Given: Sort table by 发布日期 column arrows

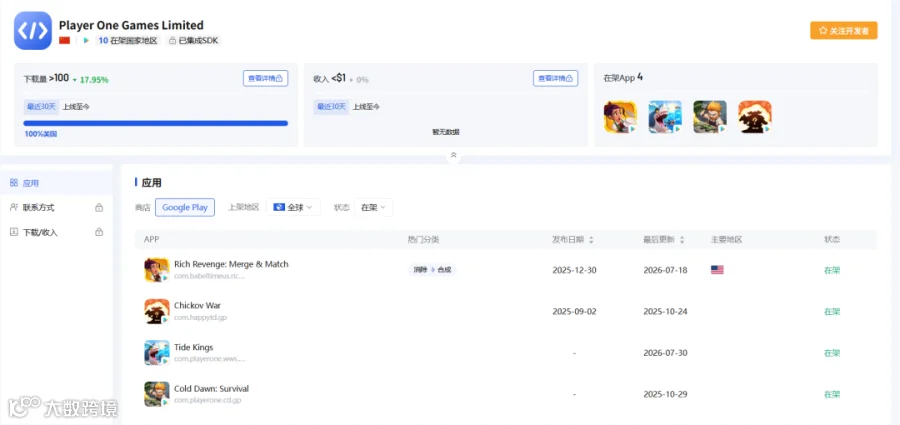Looking at the screenshot, I should click(x=591, y=240).
